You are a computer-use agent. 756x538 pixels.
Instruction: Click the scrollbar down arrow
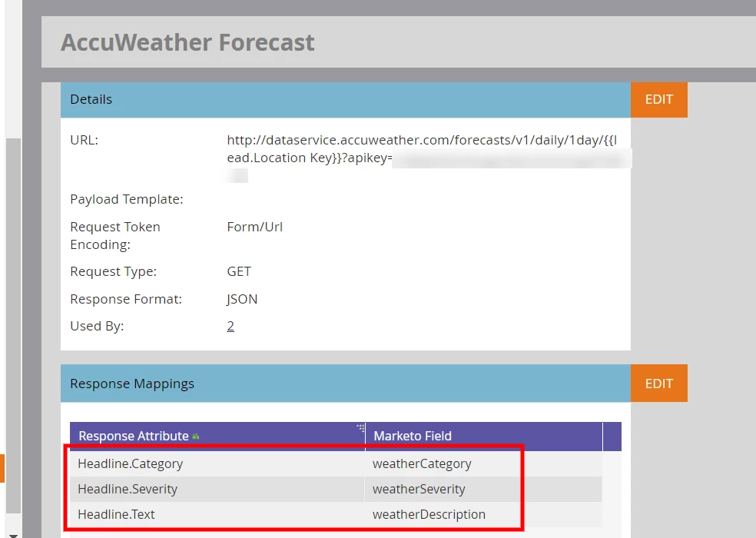[14, 535]
